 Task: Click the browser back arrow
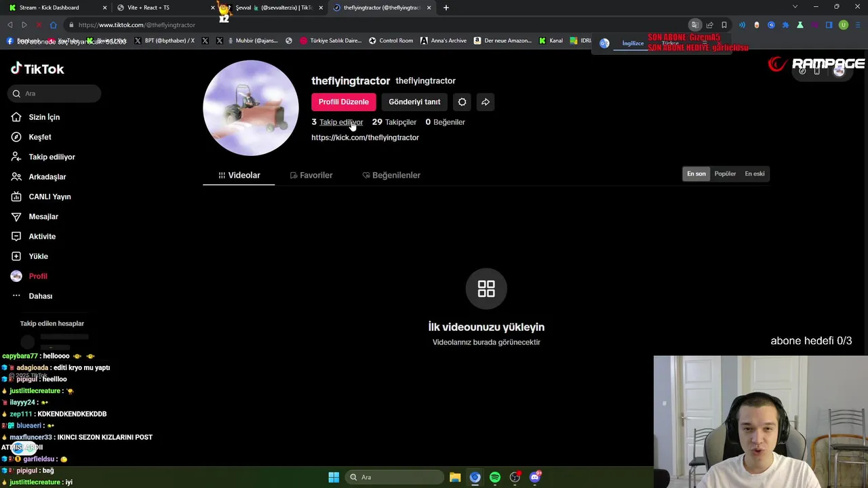pyautogui.click(x=9, y=25)
